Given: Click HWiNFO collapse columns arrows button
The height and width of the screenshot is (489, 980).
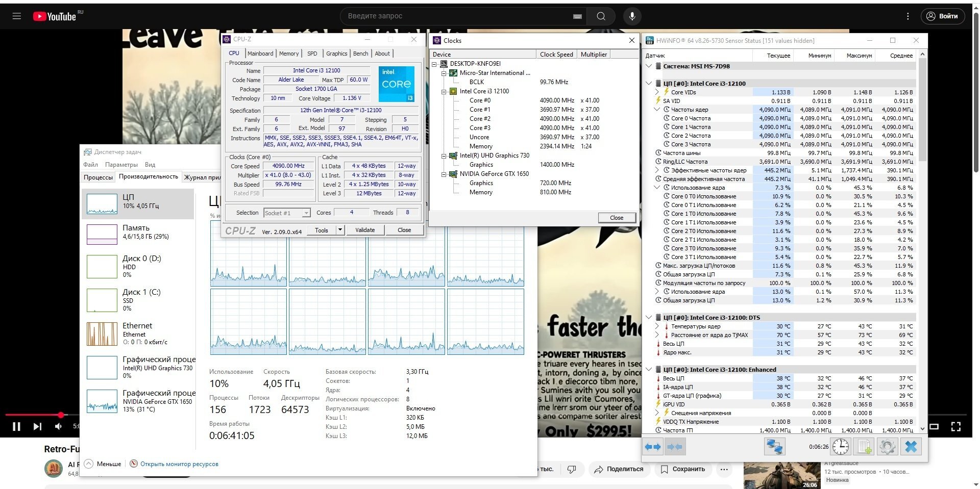Looking at the screenshot, I should tap(674, 447).
